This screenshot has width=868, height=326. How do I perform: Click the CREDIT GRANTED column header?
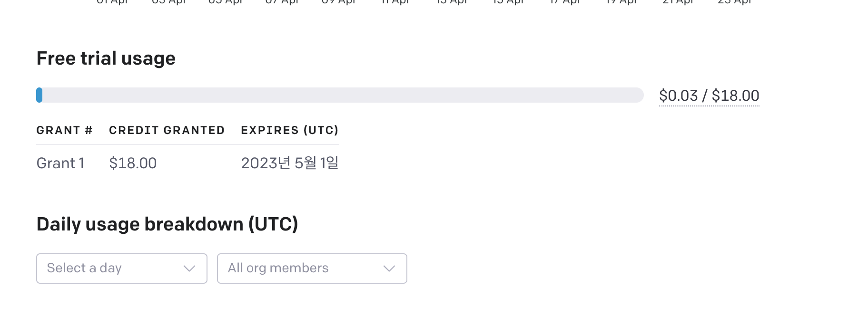[167, 130]
